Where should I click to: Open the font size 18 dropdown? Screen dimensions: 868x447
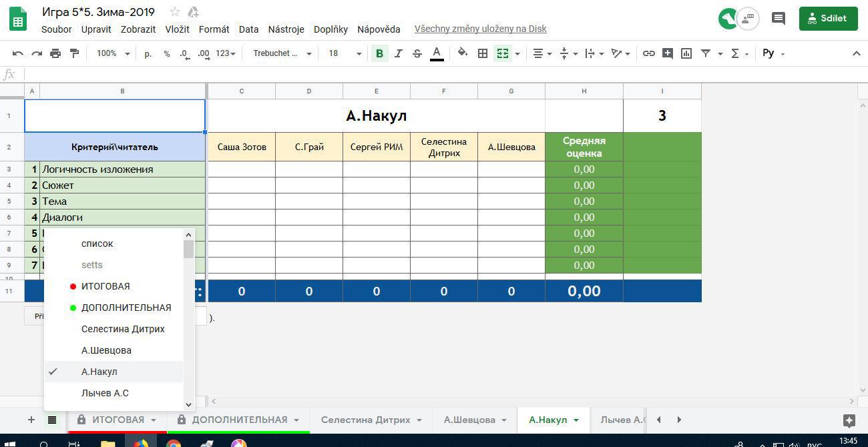pyautogui.click(x=345, y=53)
